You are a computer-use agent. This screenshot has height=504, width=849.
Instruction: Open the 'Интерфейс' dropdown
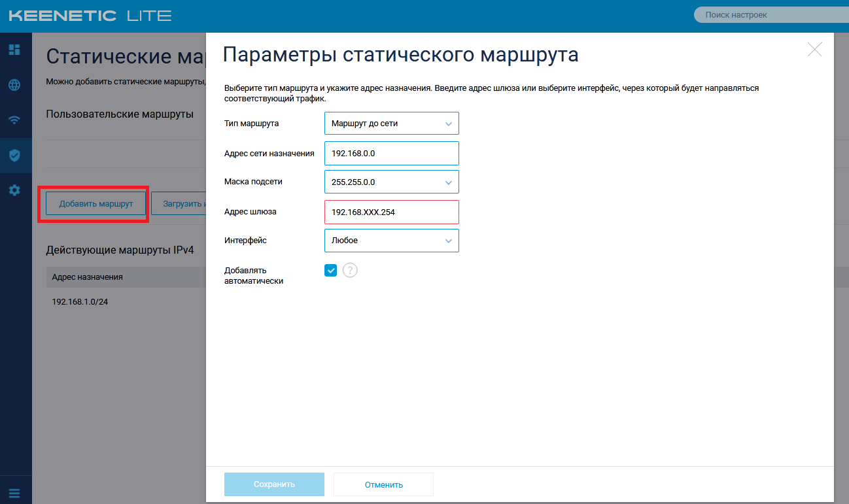(x=392, y=241)
